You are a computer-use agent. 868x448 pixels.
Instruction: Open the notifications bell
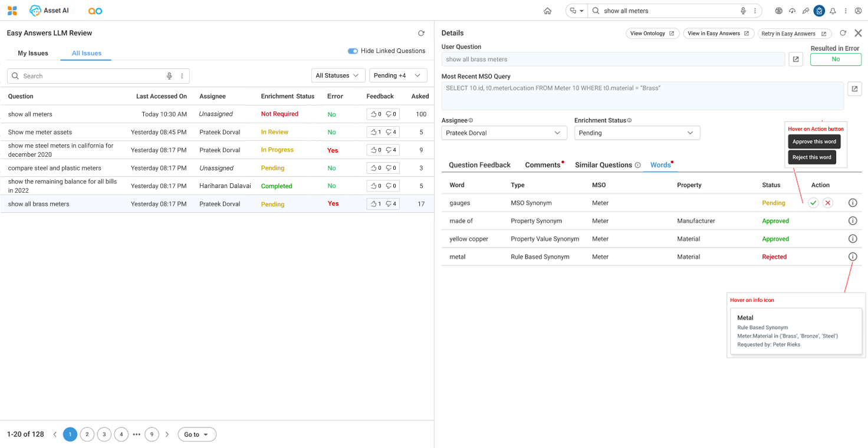[833, 11]
